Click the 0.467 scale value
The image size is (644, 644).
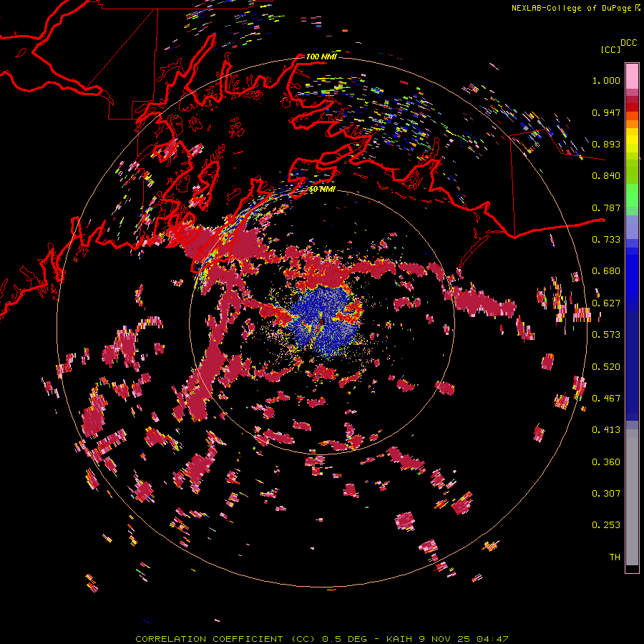(x=606, y=399)
